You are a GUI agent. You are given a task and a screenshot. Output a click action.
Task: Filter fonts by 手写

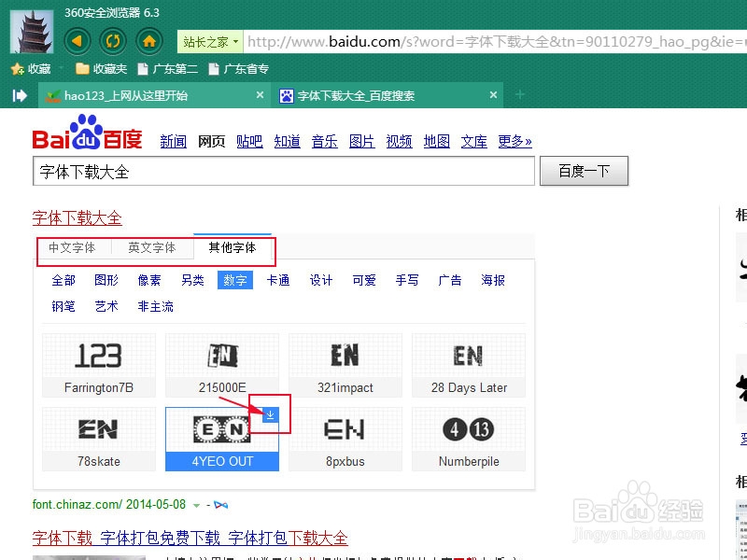[x=407, y=280]
